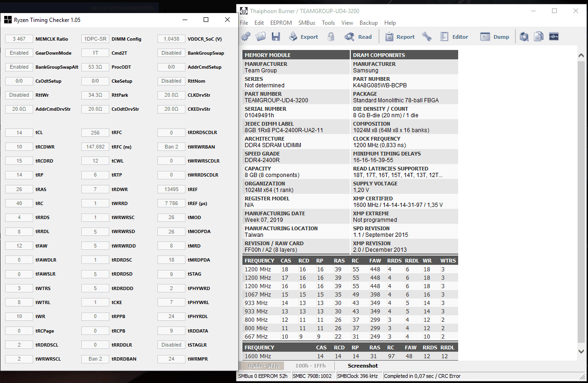Click the copy documents icon in toolbar
Viewport: 588px width, 383px height.
(539, 37)
